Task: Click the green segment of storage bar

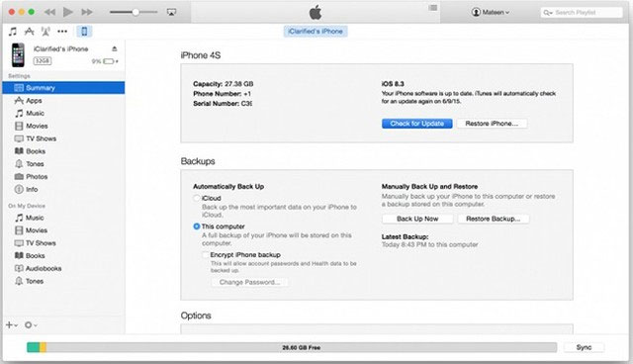Action: pyautogui.click(x=33, y=347)
